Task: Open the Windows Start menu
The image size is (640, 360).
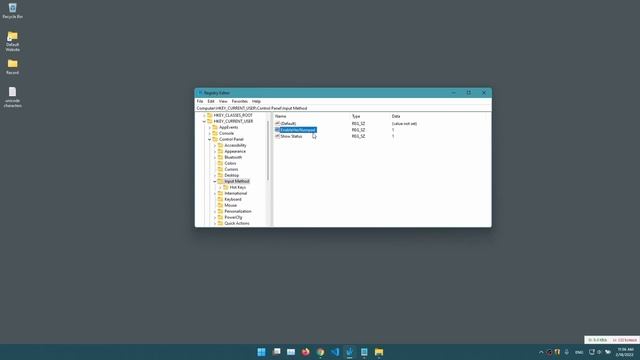Action: (262, 352)
